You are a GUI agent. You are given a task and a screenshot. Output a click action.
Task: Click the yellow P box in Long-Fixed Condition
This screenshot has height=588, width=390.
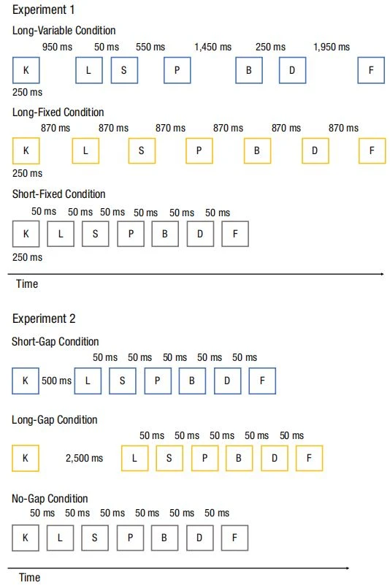coord(199,150)
